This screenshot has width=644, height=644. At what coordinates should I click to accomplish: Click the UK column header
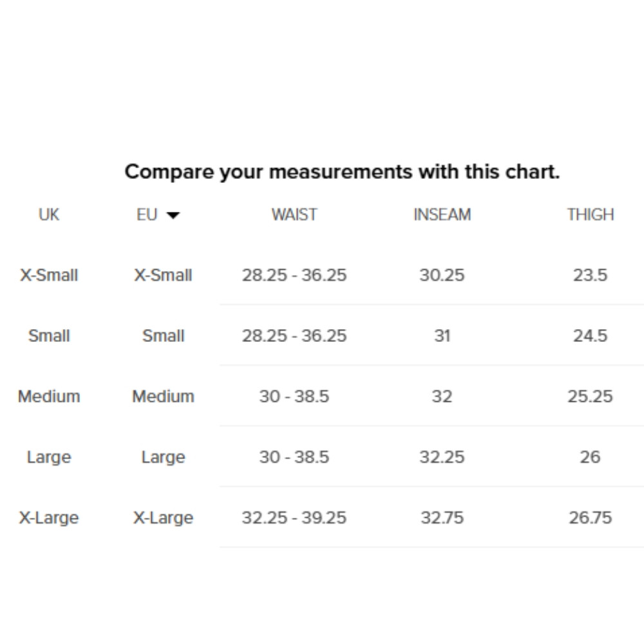point(49,214)
